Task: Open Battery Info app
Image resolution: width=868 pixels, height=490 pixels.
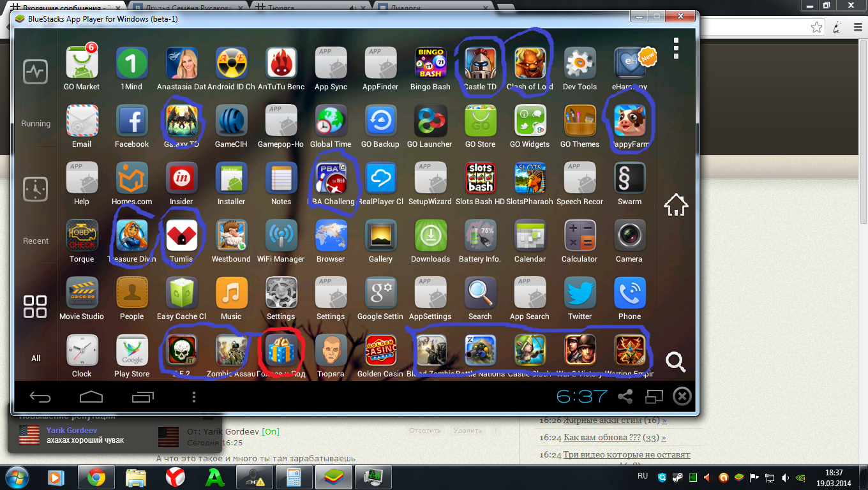Action: [x=480, y=235]
